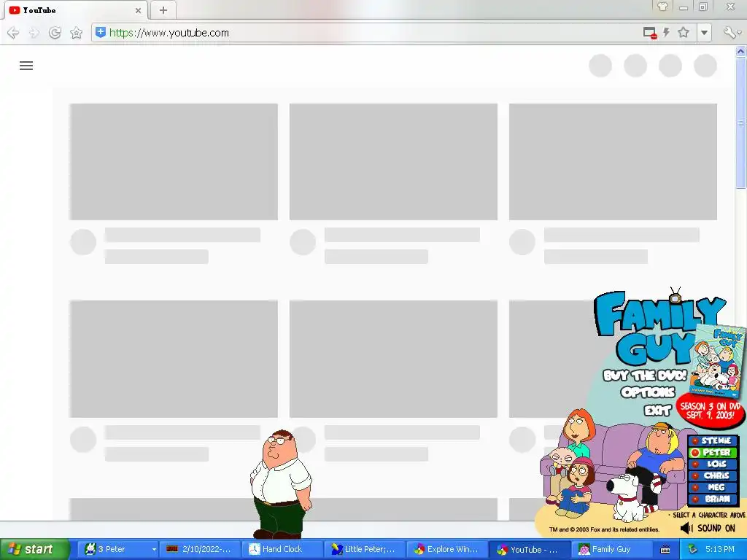Switch to 2/10/2022 taskbar window
This screenshot has width=747, height=560.
tap(200, 550)
